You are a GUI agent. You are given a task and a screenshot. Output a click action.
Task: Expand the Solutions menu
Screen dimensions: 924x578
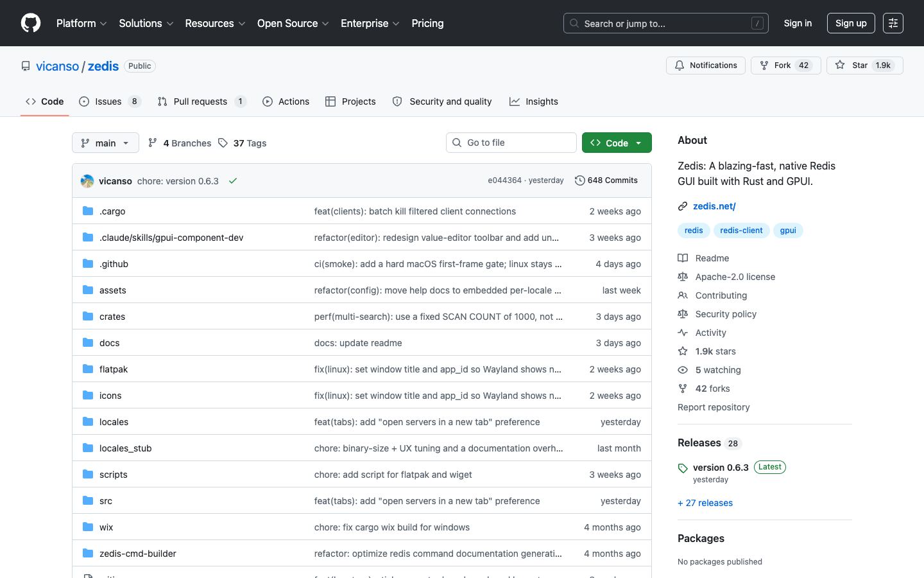point(146,23)
